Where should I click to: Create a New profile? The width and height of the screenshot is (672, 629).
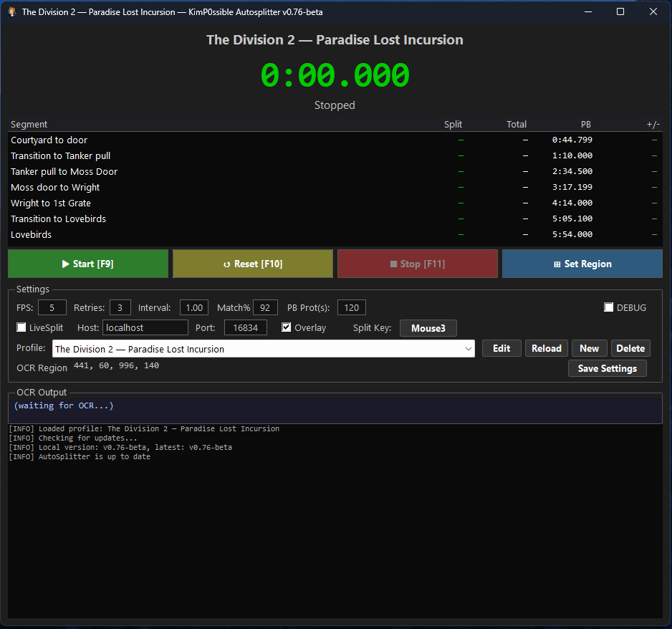point(590,348)
